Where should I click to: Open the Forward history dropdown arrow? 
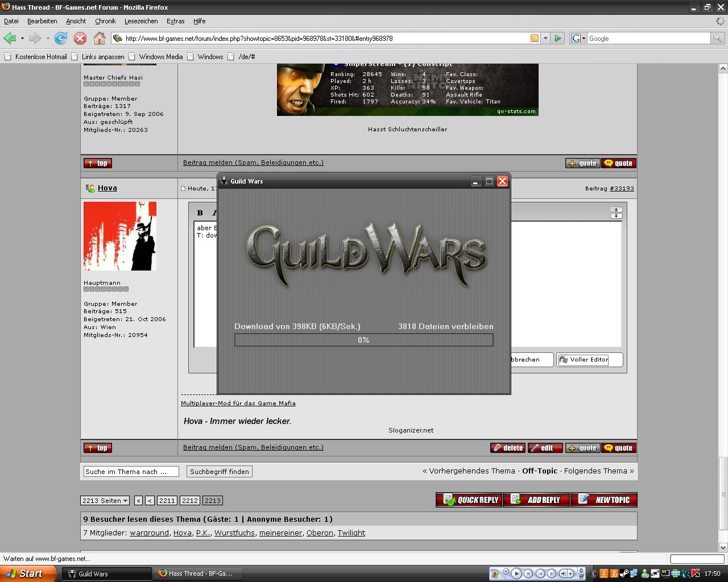tap(48, 38)
